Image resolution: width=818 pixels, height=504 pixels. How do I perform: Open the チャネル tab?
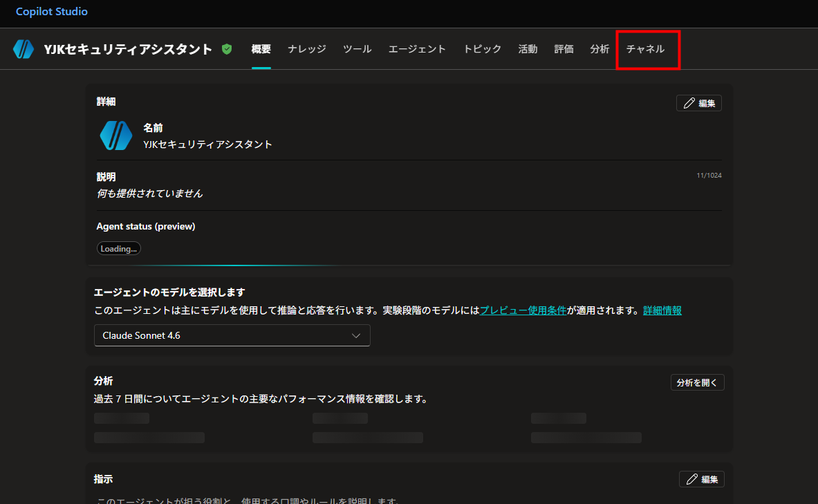pyautogui.click(x=645, y=49)
